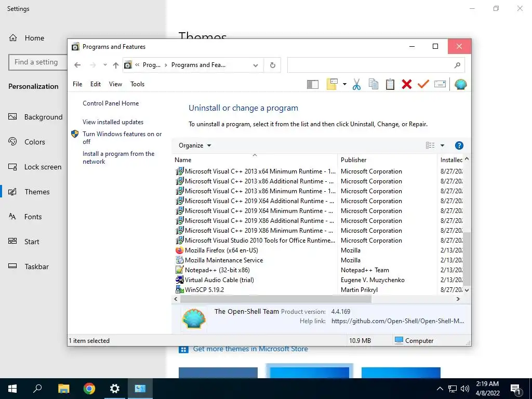532x399 pixels.
Task: Click the Settings gear on taskbar
Action: point(115,389)
